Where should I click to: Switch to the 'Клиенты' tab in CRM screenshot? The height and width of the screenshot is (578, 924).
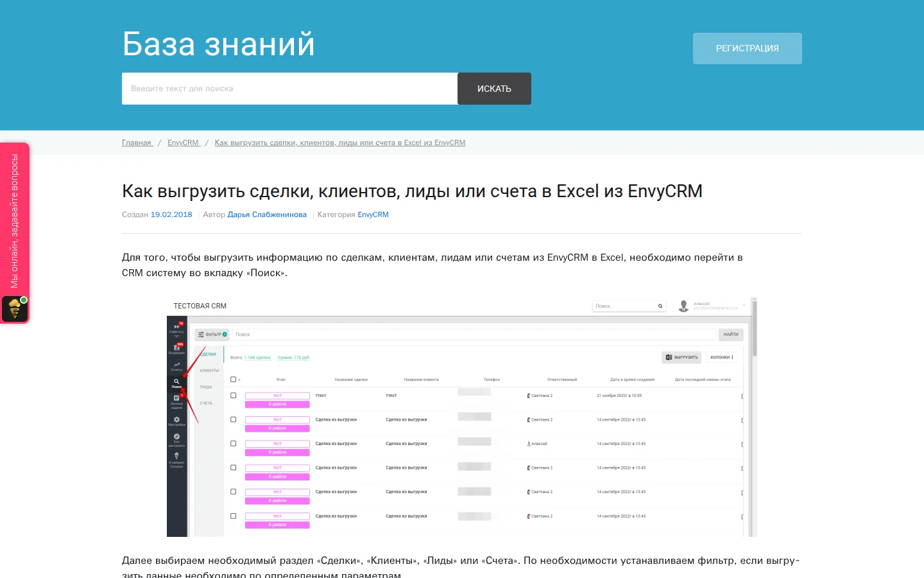pos(209,371)
